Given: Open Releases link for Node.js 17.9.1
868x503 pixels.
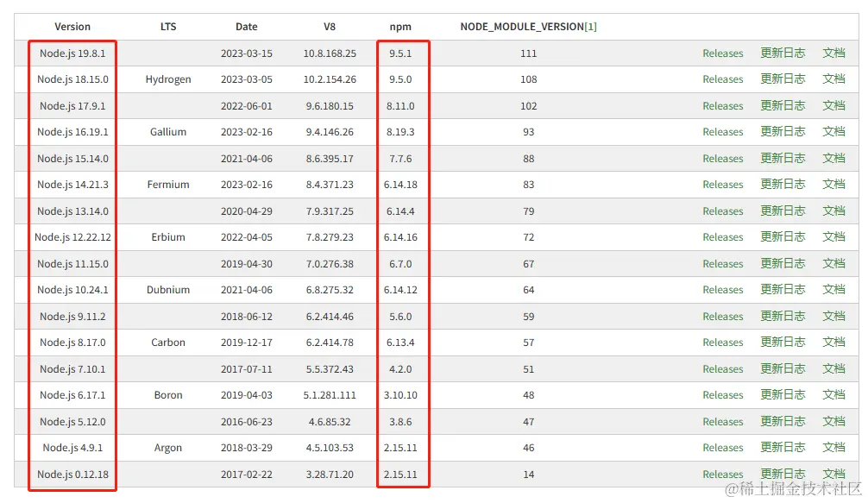Looking at the screenshot, I should [x=722, y=106].
